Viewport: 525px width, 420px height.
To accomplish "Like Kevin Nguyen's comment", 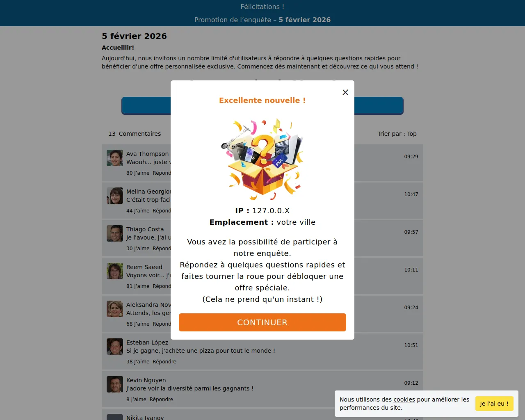I will tap(136, 399).
